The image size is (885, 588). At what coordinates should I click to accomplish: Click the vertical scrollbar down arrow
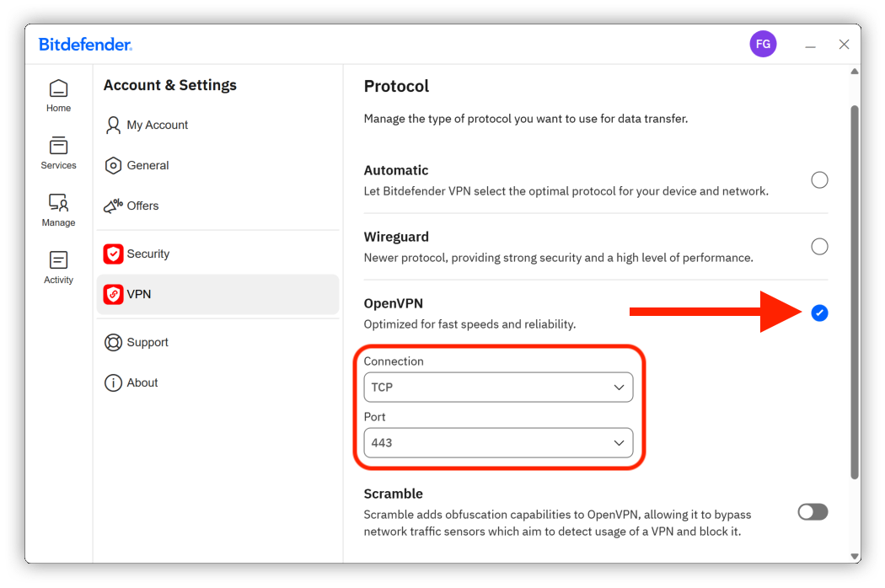[x=855, y=556]
